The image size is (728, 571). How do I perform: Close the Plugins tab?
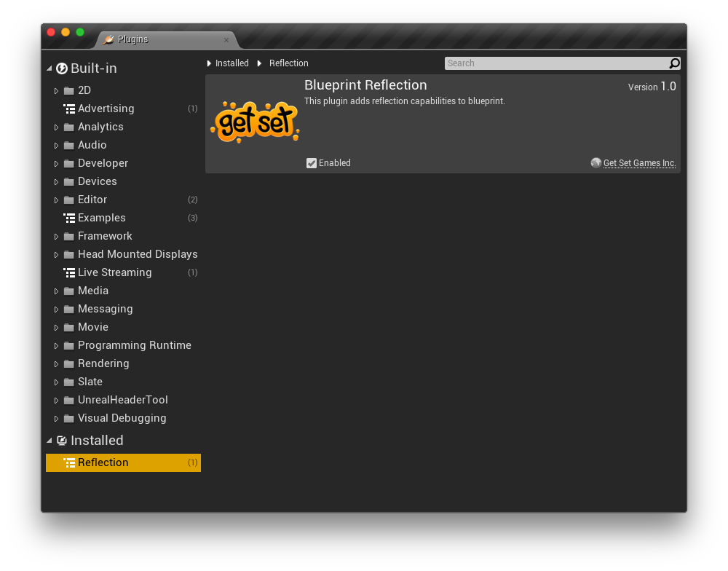pyautogui.click(x=226, y=40)
